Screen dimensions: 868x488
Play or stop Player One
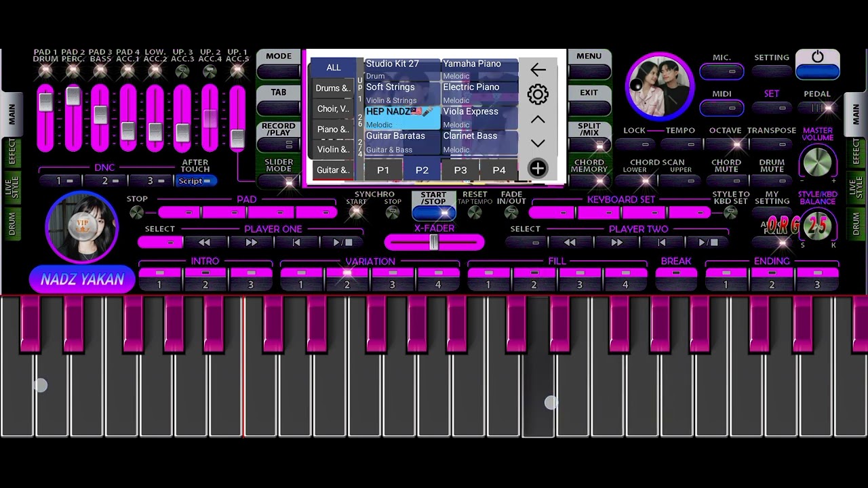[x=342, y=242]
